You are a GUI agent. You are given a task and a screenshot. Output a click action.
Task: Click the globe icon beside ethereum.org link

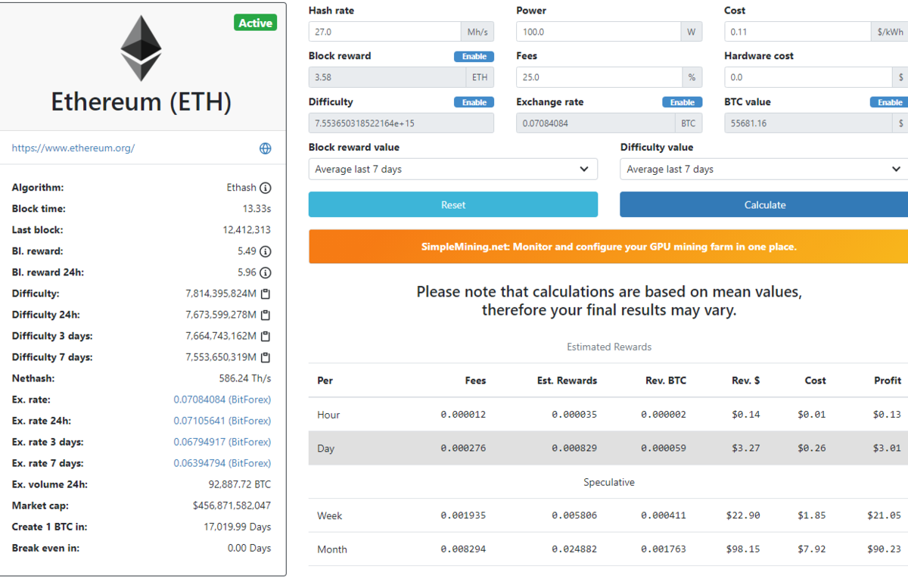click(x=266, y=148)
